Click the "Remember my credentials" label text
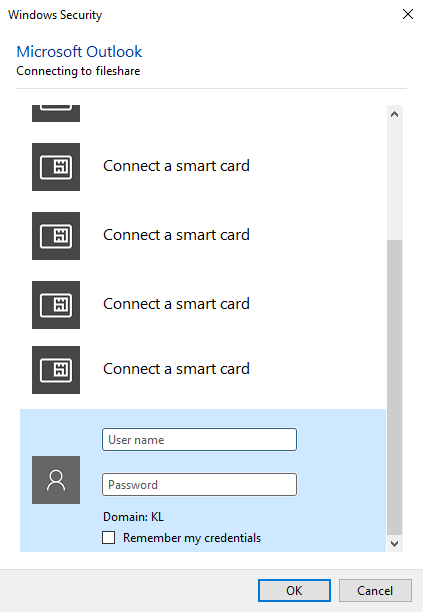 [x=192, y=538]
